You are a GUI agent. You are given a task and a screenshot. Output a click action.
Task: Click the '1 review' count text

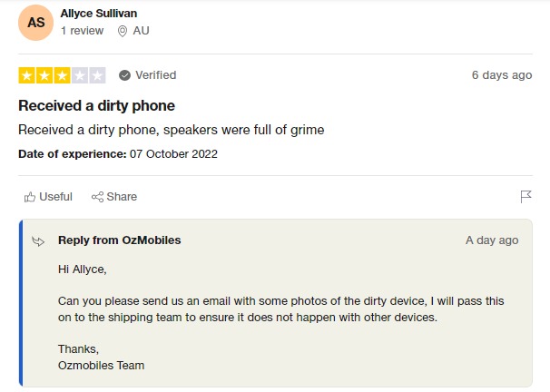tap(82, 31)
